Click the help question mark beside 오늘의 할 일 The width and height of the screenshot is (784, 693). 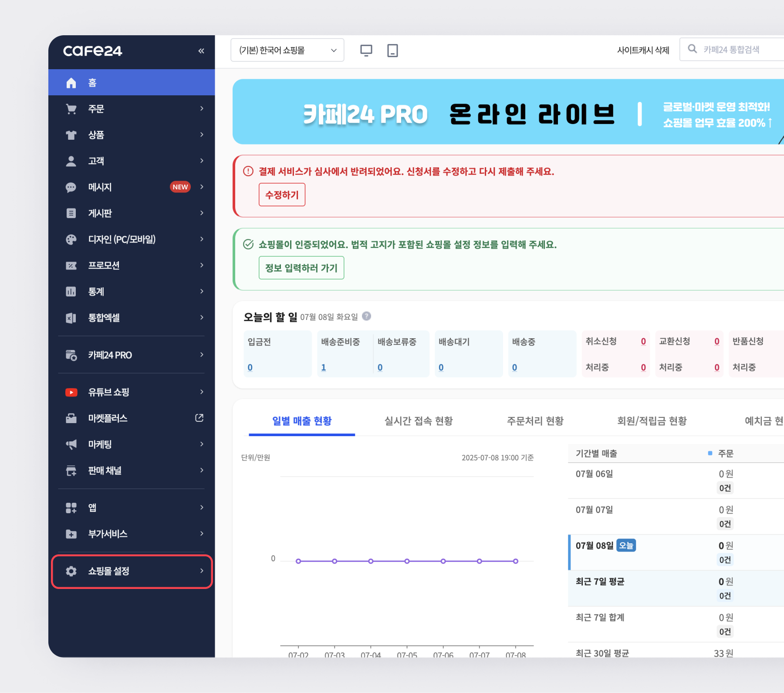[x=367, y=316]
